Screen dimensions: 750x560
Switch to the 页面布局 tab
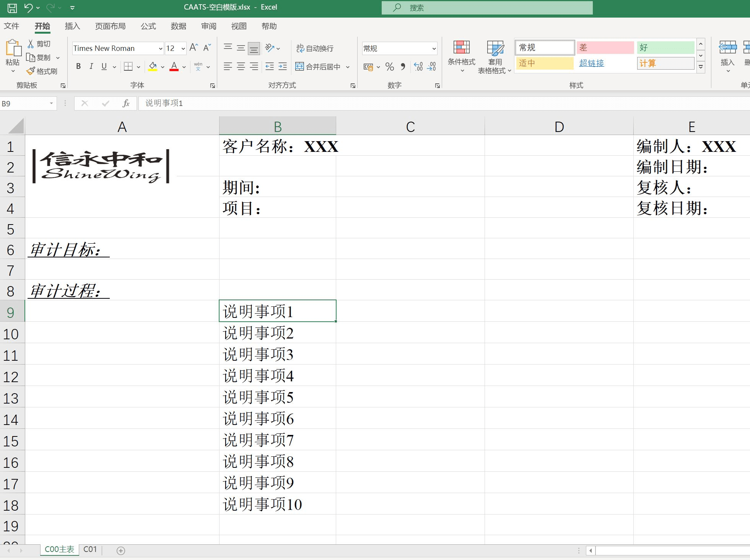pos(110,26)
